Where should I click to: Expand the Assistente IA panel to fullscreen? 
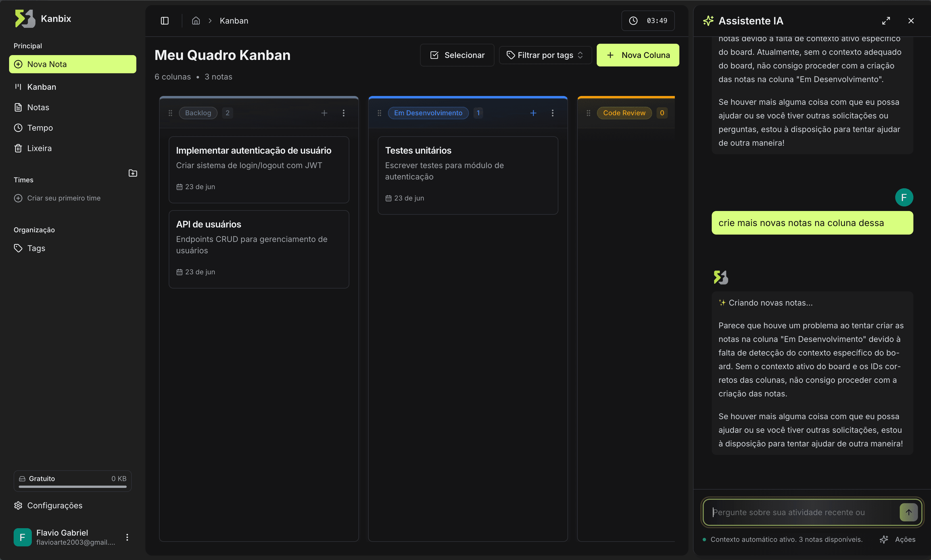point(886,21)
